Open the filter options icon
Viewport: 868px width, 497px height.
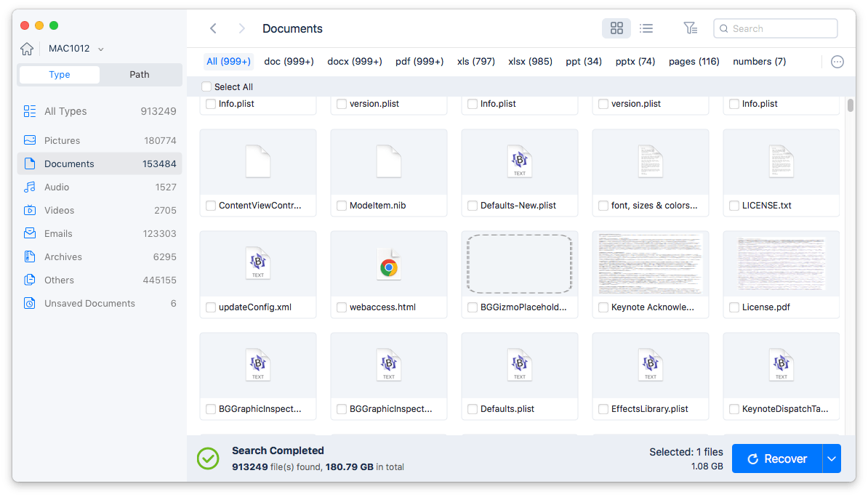coord(690,28)
